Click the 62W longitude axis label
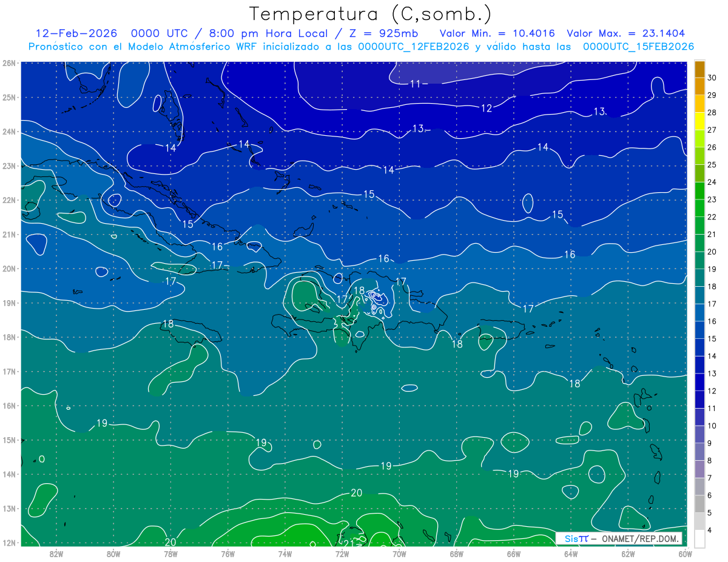Screen dimensions: 728x562 [x=628, y=554]
